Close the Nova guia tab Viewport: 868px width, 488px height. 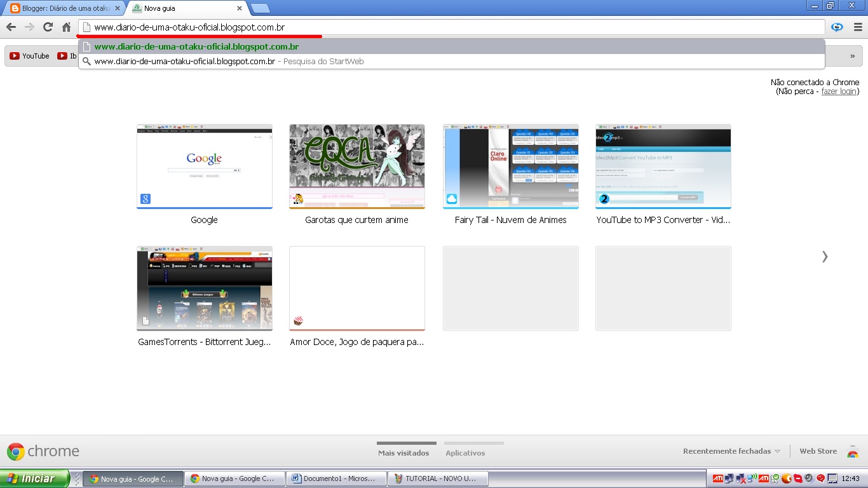tap(240, 8)
